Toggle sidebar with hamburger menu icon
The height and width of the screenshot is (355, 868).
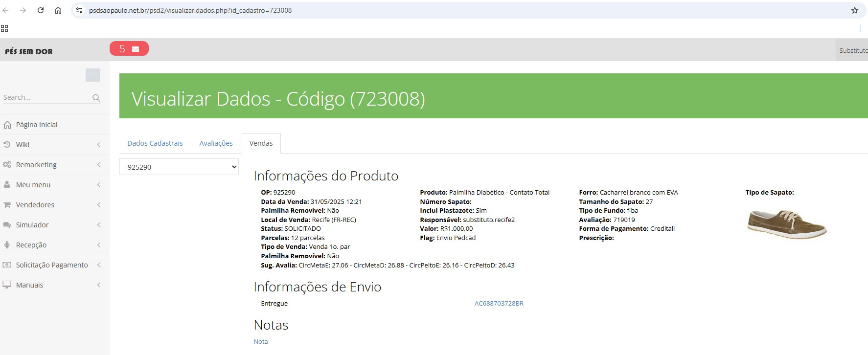click(93, 75)
